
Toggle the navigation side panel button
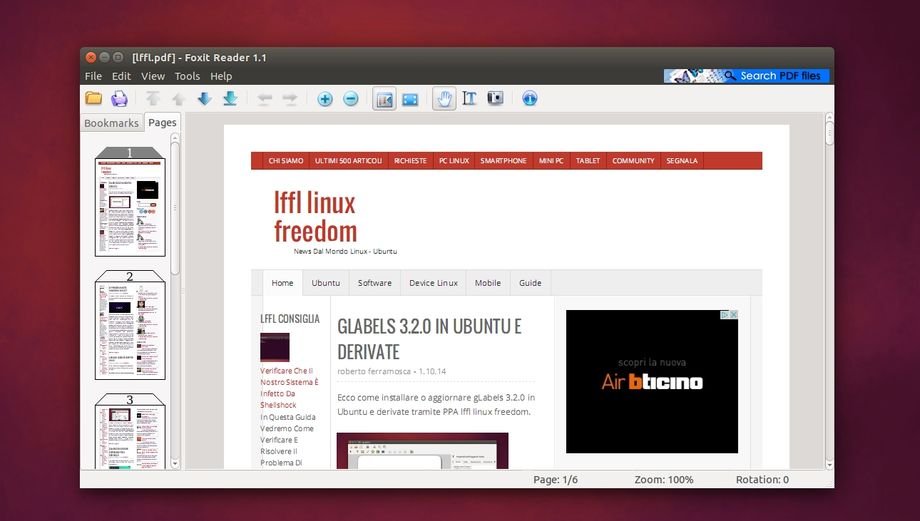(384, 98)
